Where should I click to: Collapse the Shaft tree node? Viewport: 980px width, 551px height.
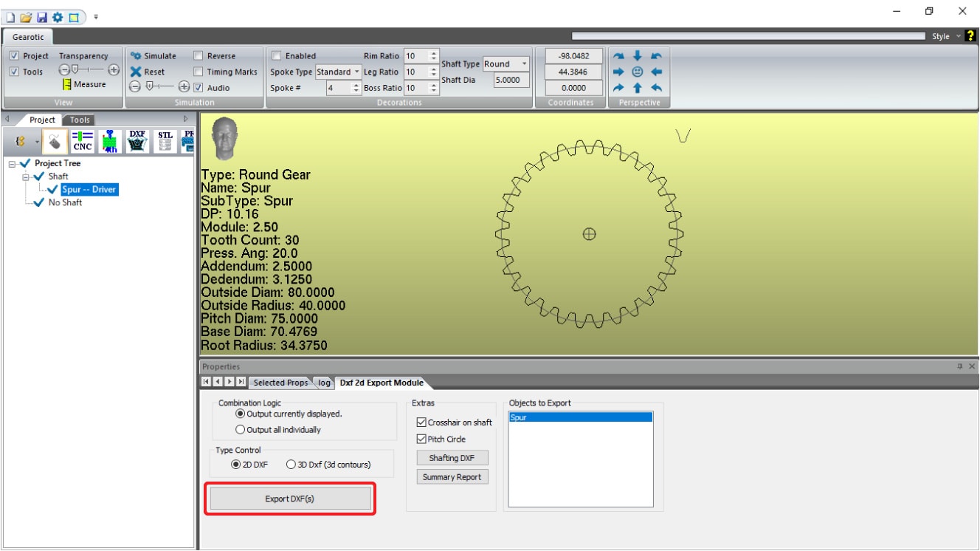[27, 177]
